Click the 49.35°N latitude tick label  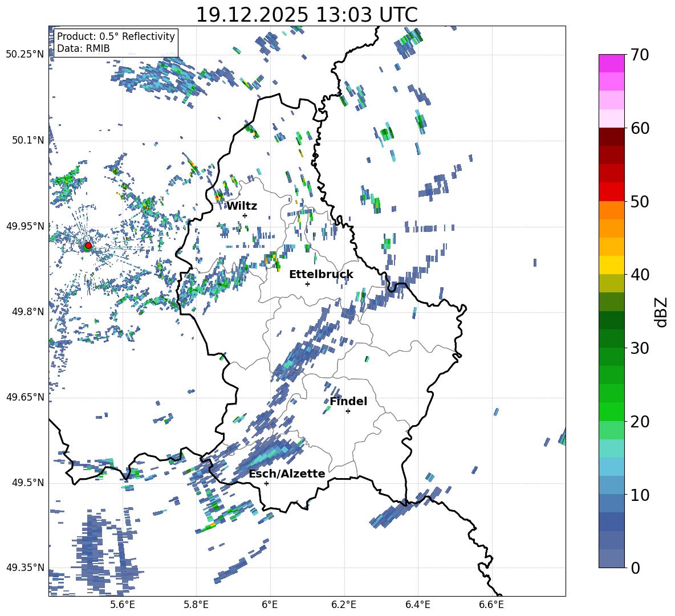coord(25,568)
